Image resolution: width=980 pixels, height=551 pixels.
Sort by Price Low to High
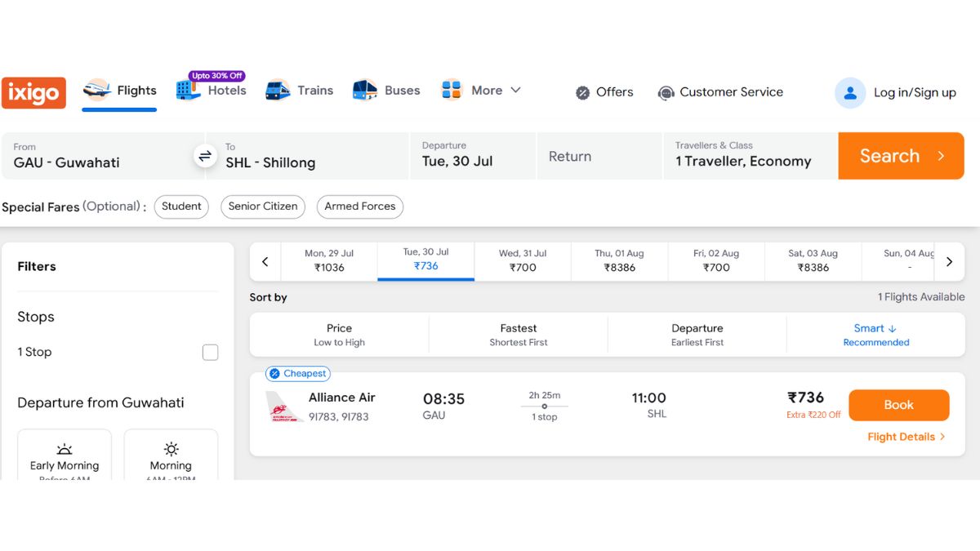[339, 335]
